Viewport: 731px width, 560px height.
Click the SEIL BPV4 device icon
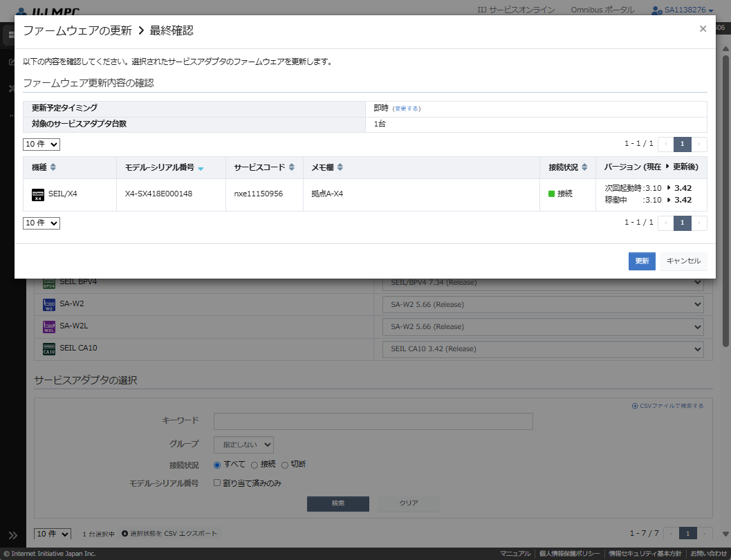(49, 283)
